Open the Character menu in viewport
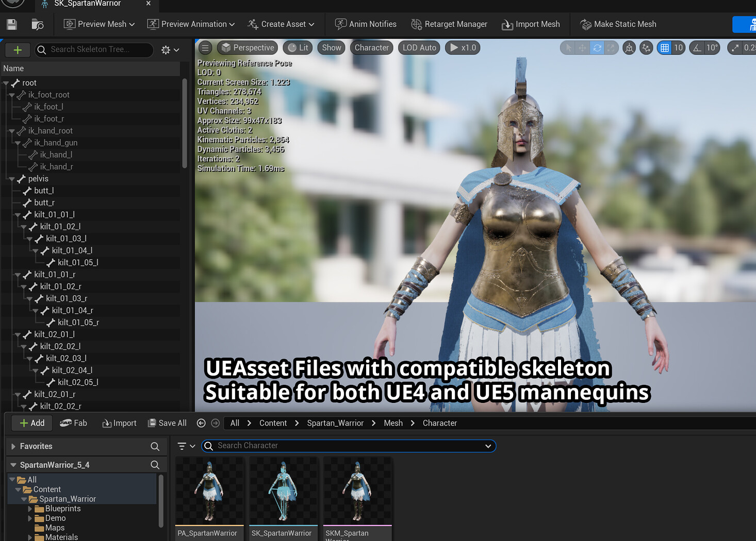This screenshot has height=541, width=756. pyautogui.click(x=372, y=48)
